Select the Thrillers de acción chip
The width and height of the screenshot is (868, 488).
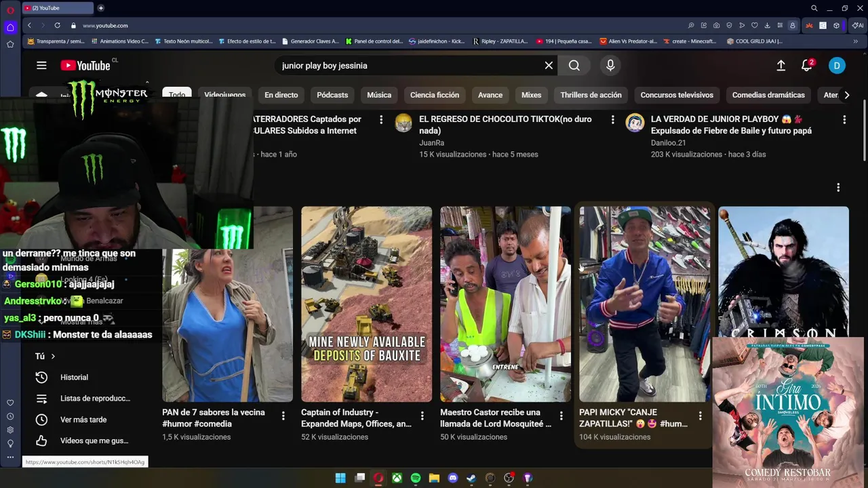591,95
